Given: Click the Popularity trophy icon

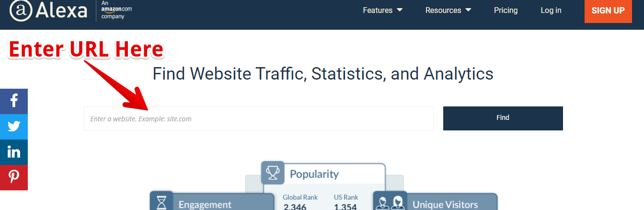Looking at the screenshot, I should tap(273, 173).
